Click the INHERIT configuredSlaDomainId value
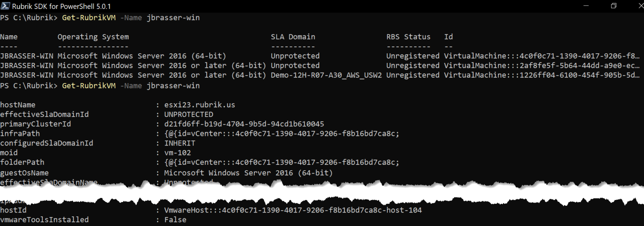The image size is (644, 226). [x=179, y=143]
